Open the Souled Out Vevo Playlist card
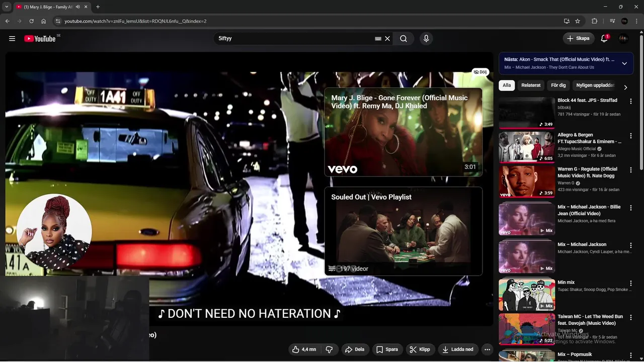644x362 pixels. (403, 231)
